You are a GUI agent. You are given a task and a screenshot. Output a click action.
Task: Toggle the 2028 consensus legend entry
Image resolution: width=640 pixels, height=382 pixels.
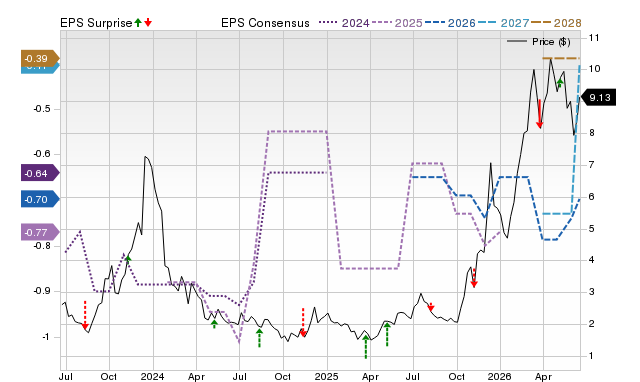tap(556, 23)
